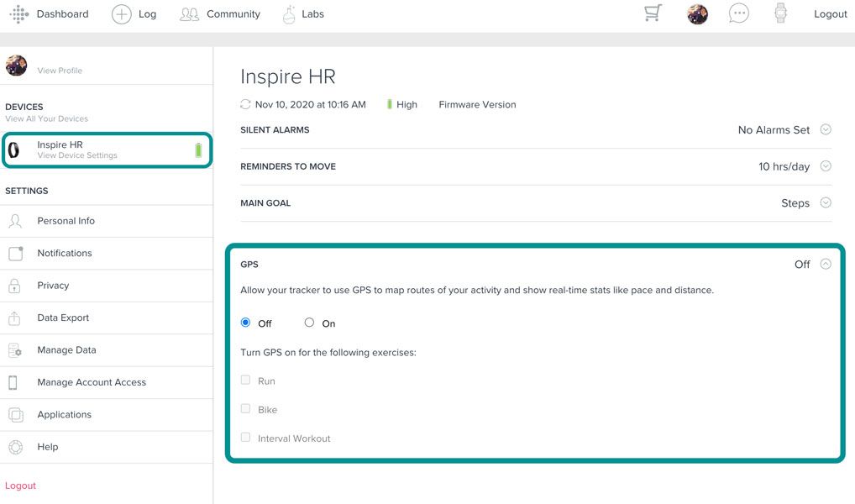This screenshot has height=504, width=855.
Task: Click the Log plus icon
Action: pos(122,14)
